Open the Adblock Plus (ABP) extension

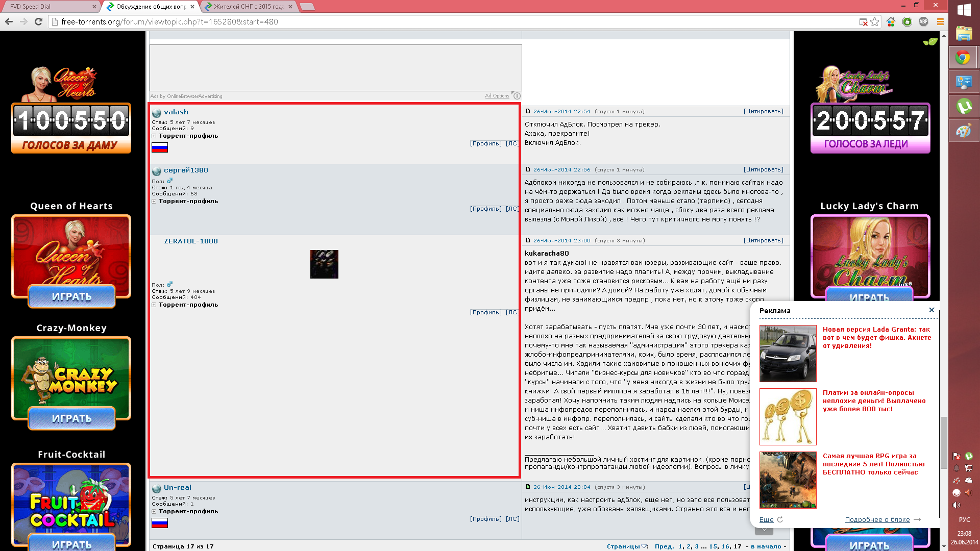click(x=923, y=22)
